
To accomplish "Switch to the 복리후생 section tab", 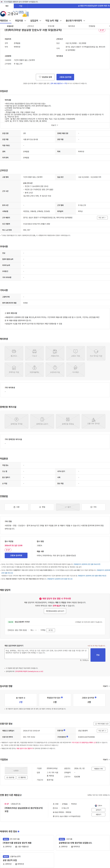I will point(71,26).
